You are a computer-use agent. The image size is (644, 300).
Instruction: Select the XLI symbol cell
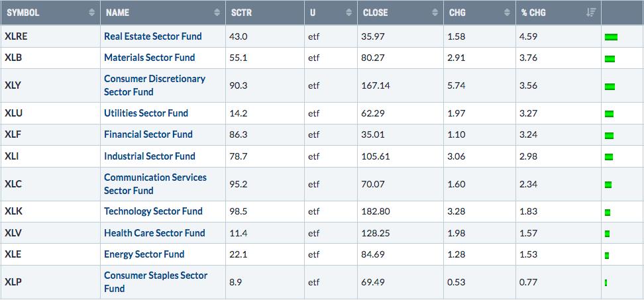pos(13,156)
